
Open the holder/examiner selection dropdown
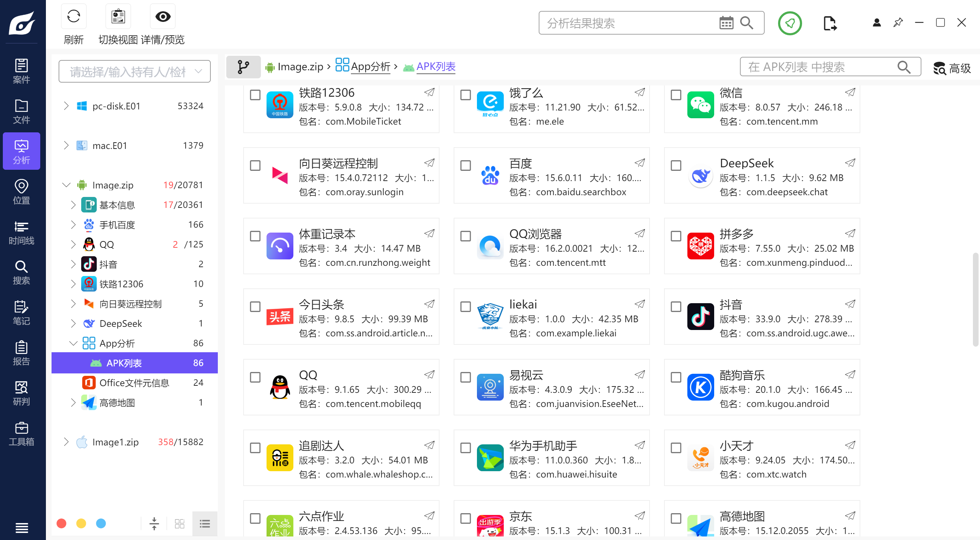(x=135, y=71)
